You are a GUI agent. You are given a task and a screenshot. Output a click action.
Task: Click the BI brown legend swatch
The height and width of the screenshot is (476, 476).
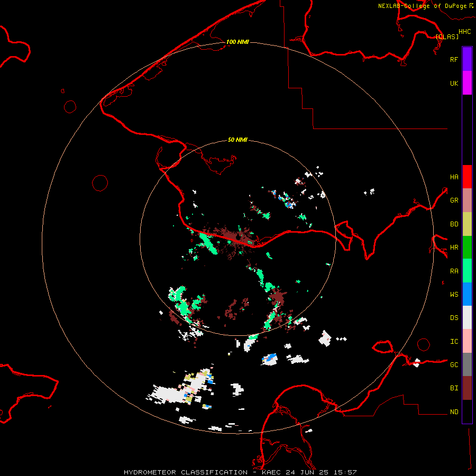pyautogui.click(x=467, y=388)
